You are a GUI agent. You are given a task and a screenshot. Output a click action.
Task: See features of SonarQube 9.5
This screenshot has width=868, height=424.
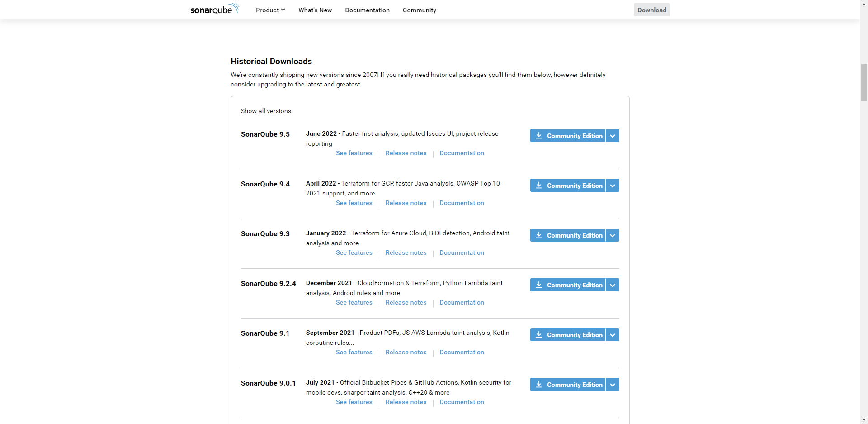click(354, 153)
